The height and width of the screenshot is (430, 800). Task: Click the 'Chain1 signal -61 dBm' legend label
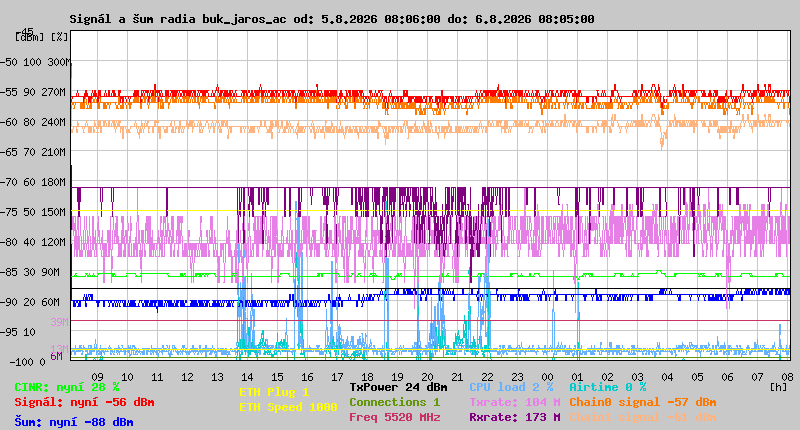tap(643, 417)
